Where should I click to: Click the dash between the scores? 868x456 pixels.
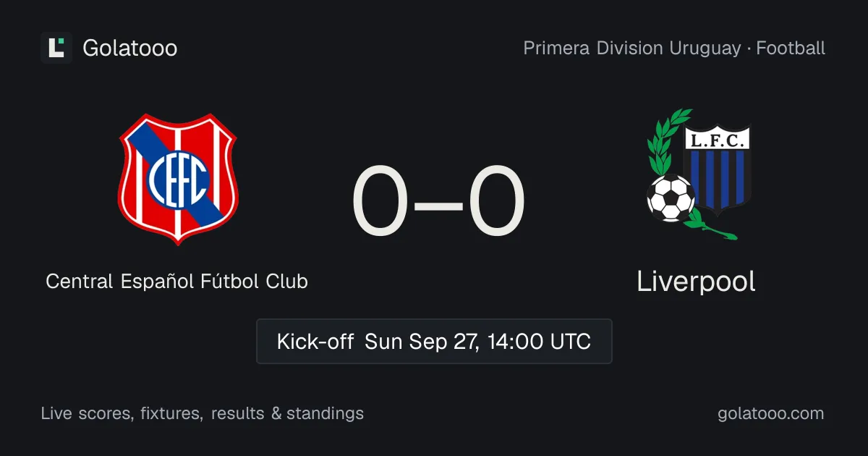(438, 203)
